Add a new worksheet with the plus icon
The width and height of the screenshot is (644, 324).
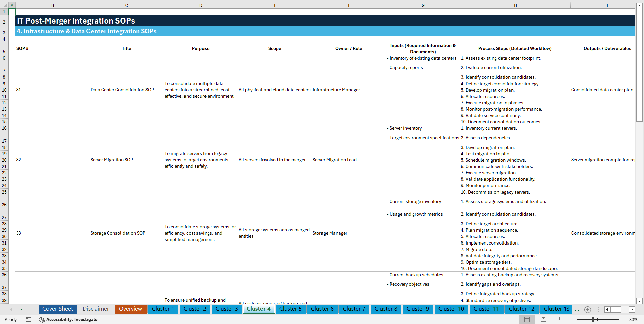click(x=587, y=309)
